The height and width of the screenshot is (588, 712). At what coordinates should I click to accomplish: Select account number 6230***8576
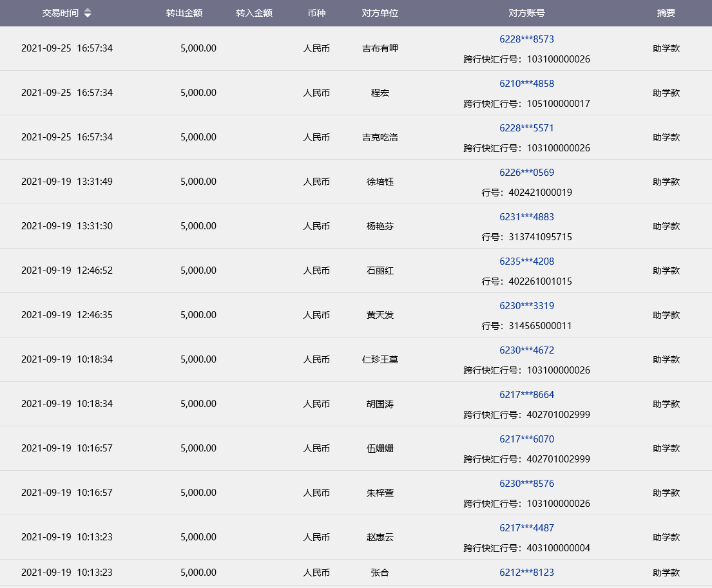click(526, 484)
